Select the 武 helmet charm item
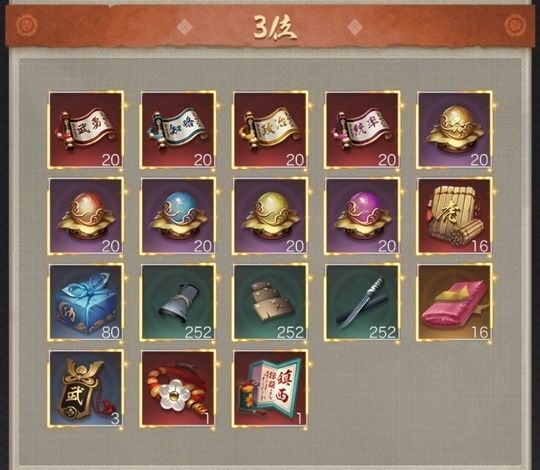Screen dimensions: 540x470 tap(86, 388)
